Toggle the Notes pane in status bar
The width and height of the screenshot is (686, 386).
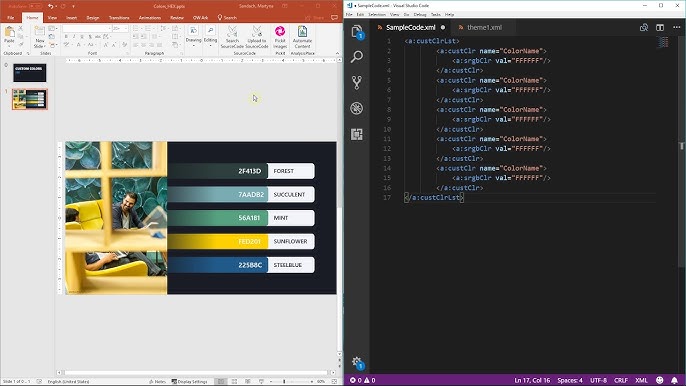pos(158,381)
